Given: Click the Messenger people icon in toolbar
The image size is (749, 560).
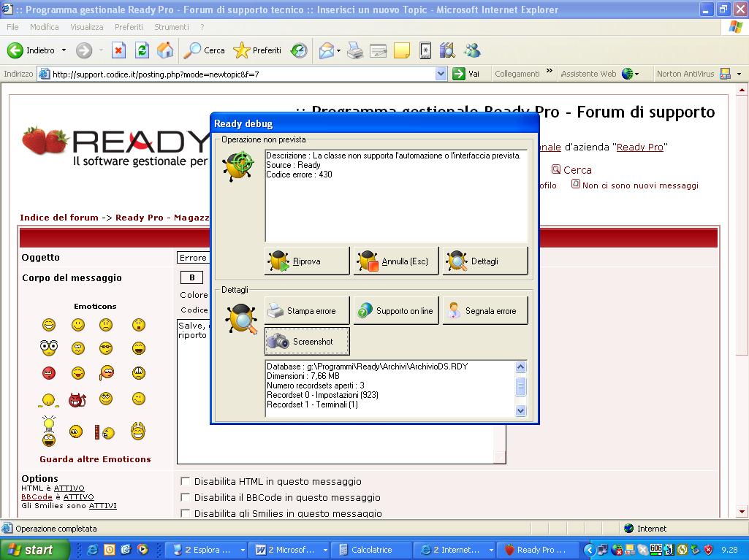Looking at the screenshot, I should point(472,50).
